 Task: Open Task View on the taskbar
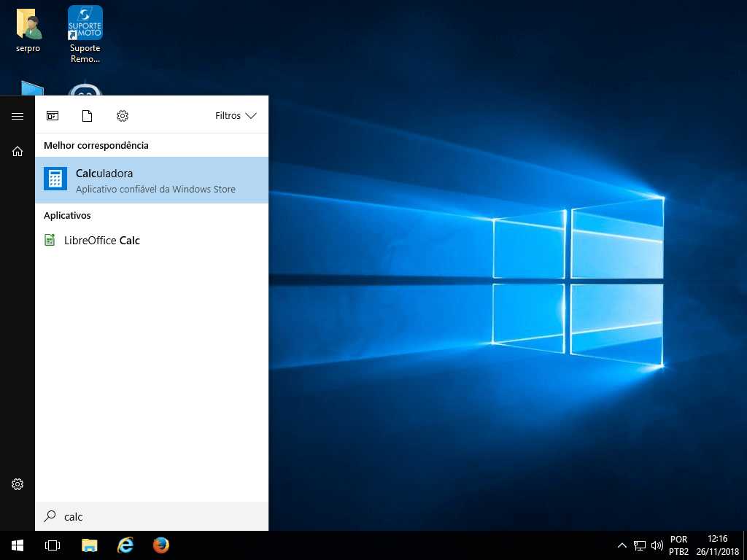(x=53, y=545)
